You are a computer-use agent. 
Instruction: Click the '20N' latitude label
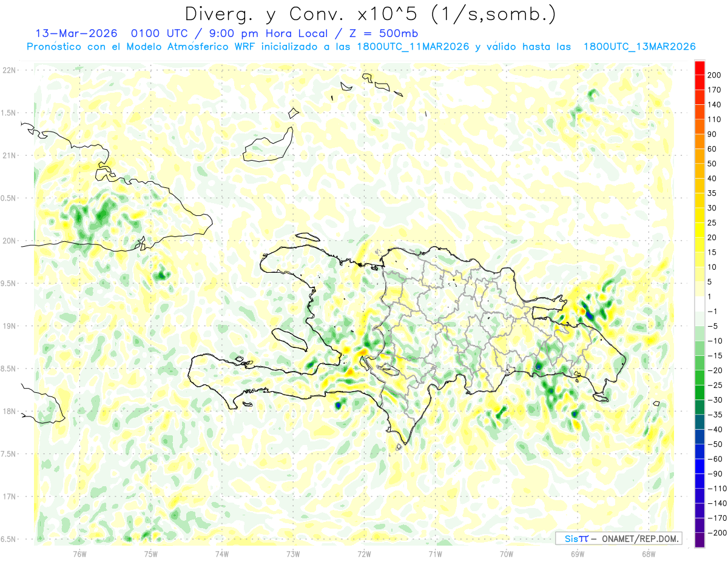[x=8, y=241]
